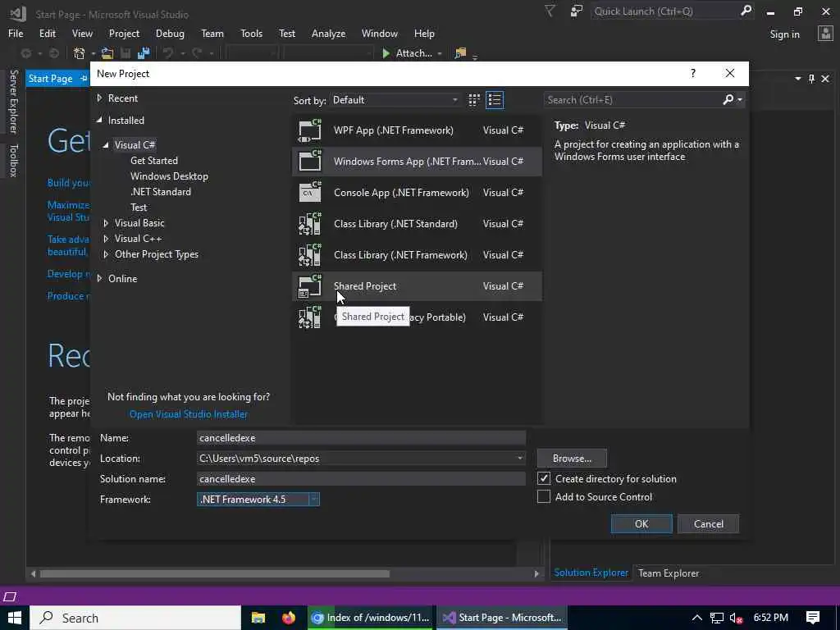Screen dimensions: 840x630
Task: Open the Analyze menu
Action: (328, 33)
